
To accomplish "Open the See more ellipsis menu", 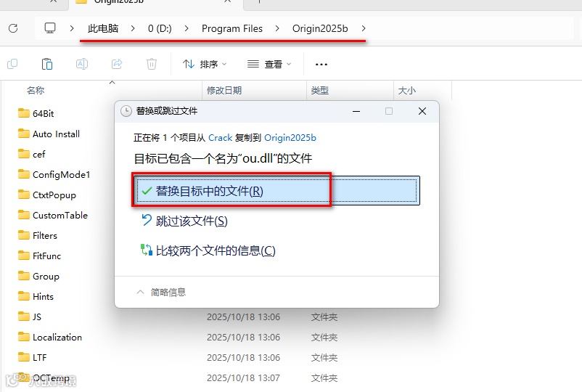I will 321,64.
